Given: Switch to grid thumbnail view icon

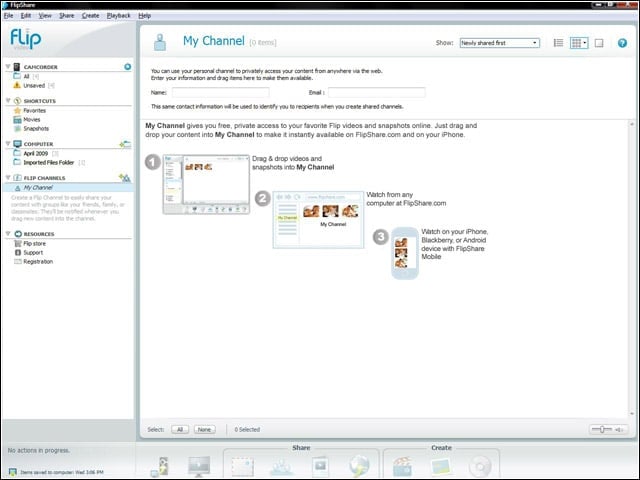Looking at the screenshot, I should 576,43.
